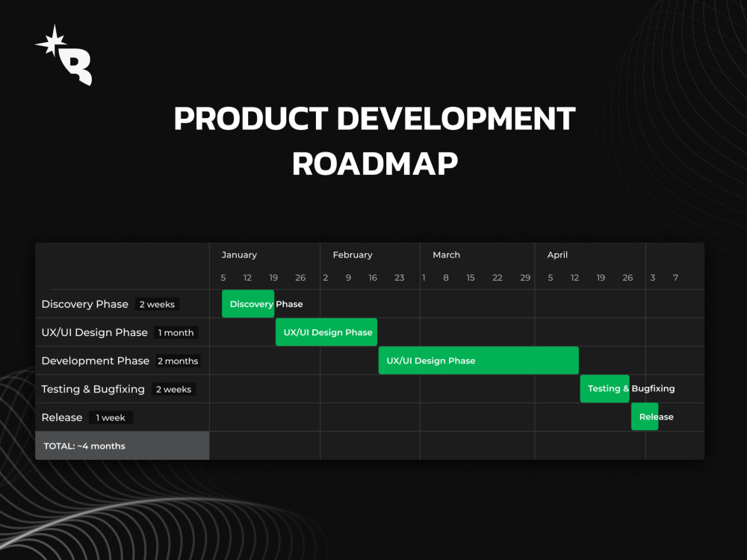Click the green UX/UI Design bar in the UX/UI Design Phase row
The height and width of the screenshot is (560, 747).
point(326,332)
